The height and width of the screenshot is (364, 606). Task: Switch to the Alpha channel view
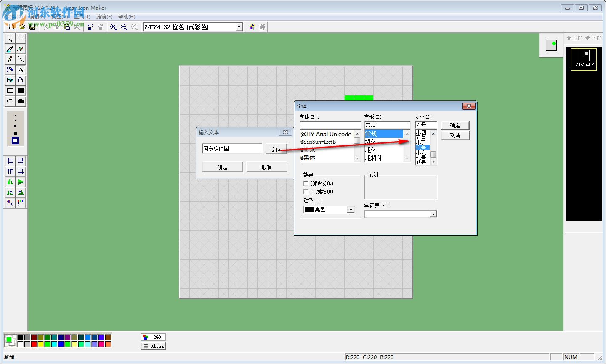[x=153, y=346]
